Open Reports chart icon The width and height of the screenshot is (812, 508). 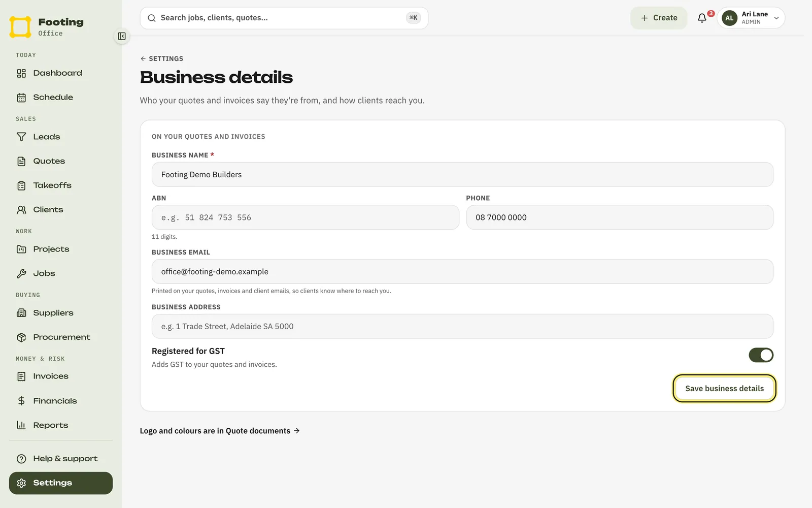tap(21, 425)
